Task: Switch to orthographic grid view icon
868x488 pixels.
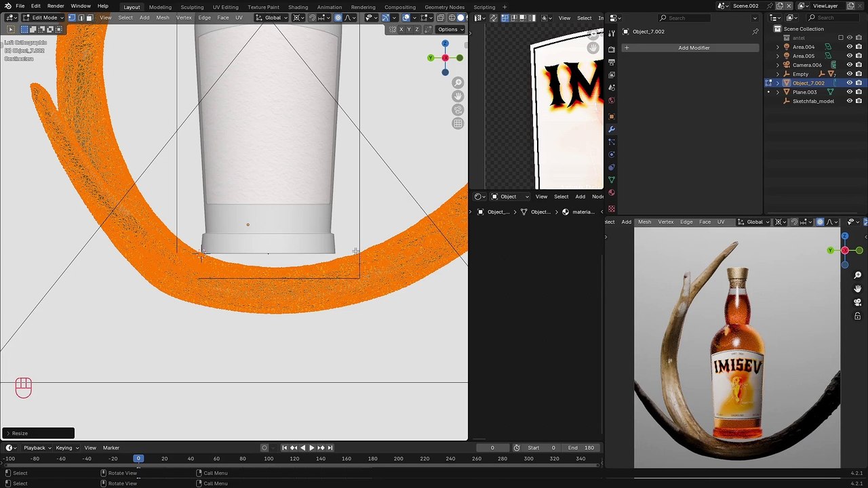Action: pos(458,123)
